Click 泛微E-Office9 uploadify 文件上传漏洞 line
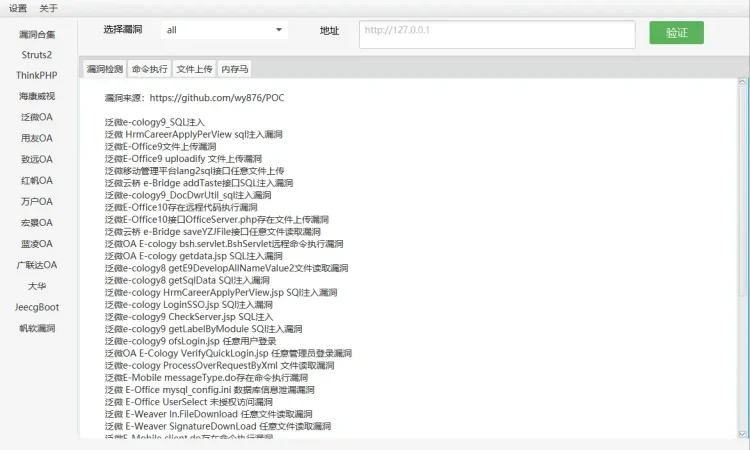This screenshot has height=450, width=750. pyautogui.click(x=183, y=159)
